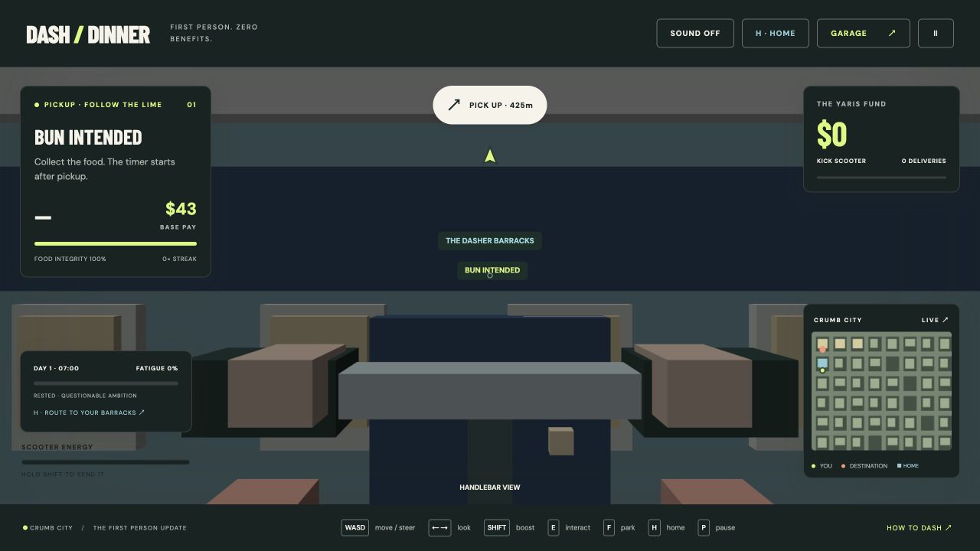Click the fatigue progress bar
This screenshot has width=980, height=551.
pos(106,383)
